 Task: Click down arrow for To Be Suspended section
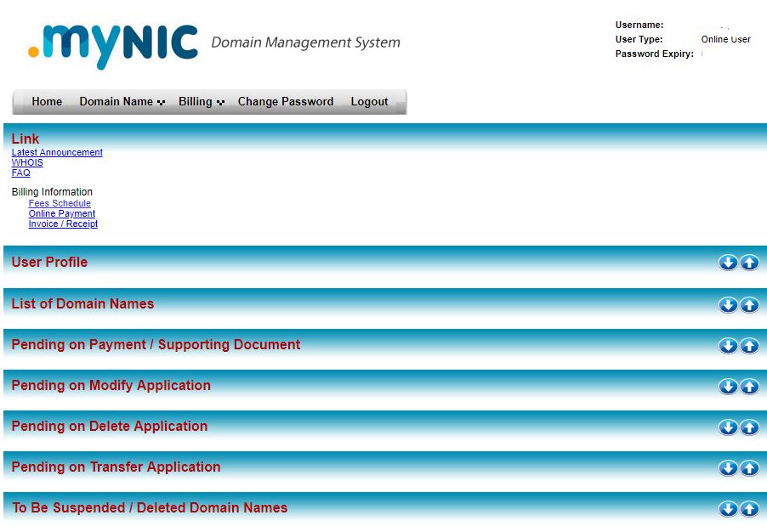[x=728, y=509]
